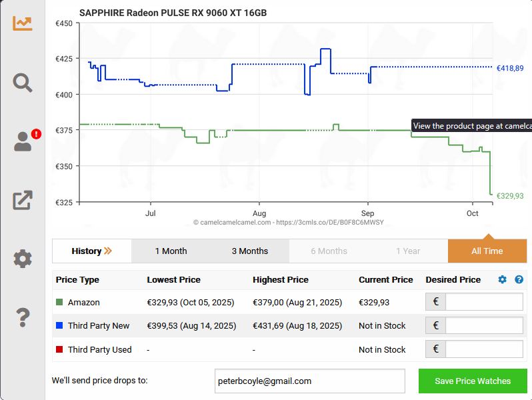
Task: Click the Third Party New desired price input
Action: pos(484,325)
